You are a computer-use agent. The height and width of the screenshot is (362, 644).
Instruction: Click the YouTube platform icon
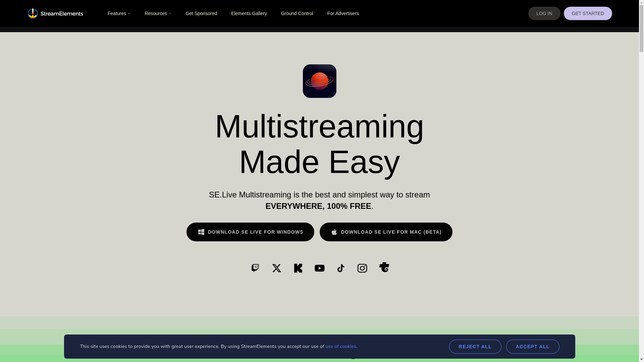[320, 268]
